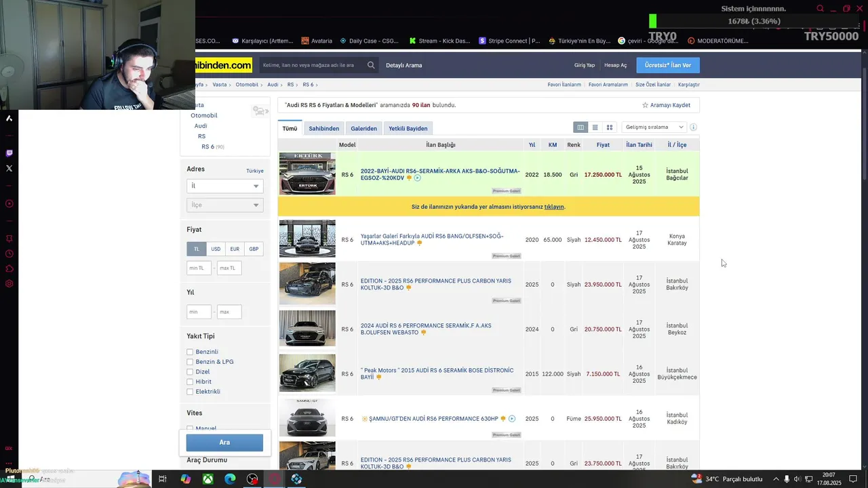Viewport: 868px width, 488px height.
Task: Check the Benzinli fuel type checkbox
Action: tap(190, 352)
